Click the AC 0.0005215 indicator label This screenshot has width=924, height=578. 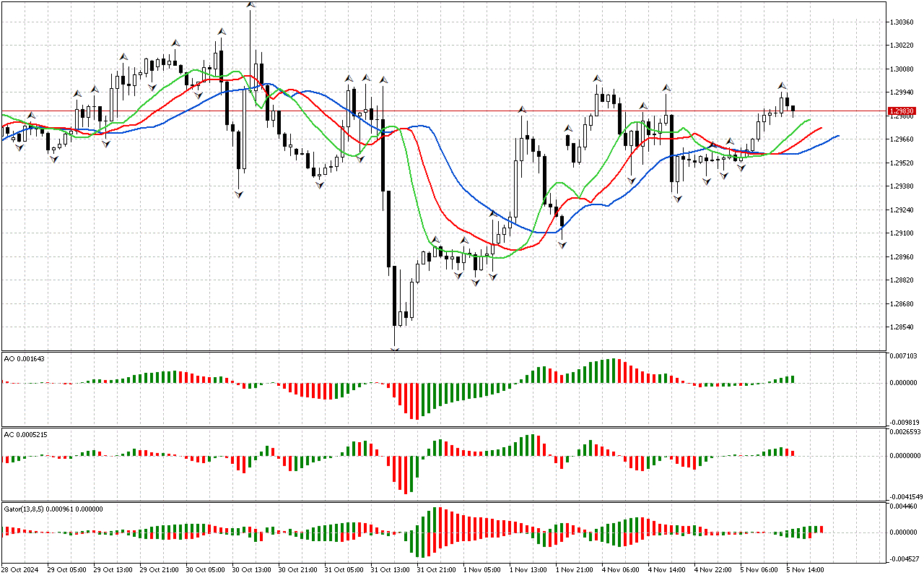point(26,434)
